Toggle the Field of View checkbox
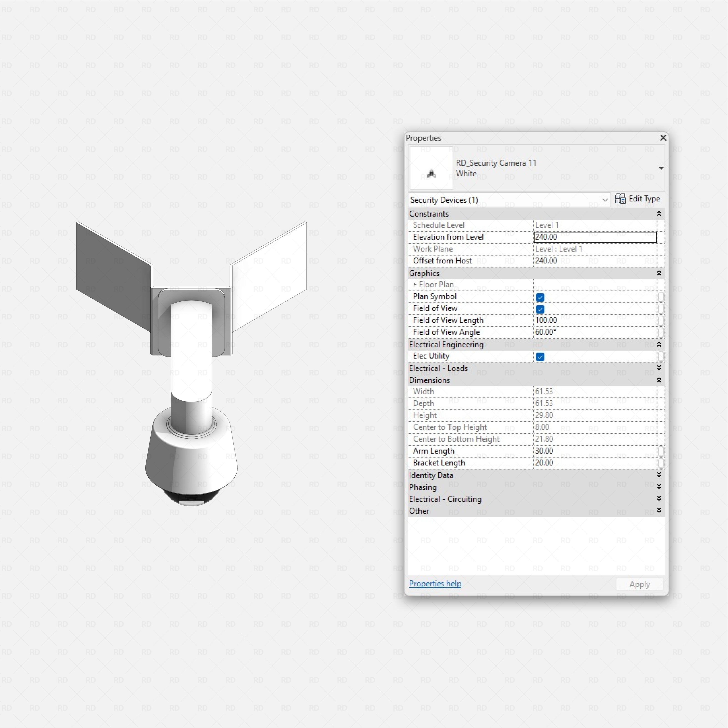The image size is (728, 728). pos(540,309)
